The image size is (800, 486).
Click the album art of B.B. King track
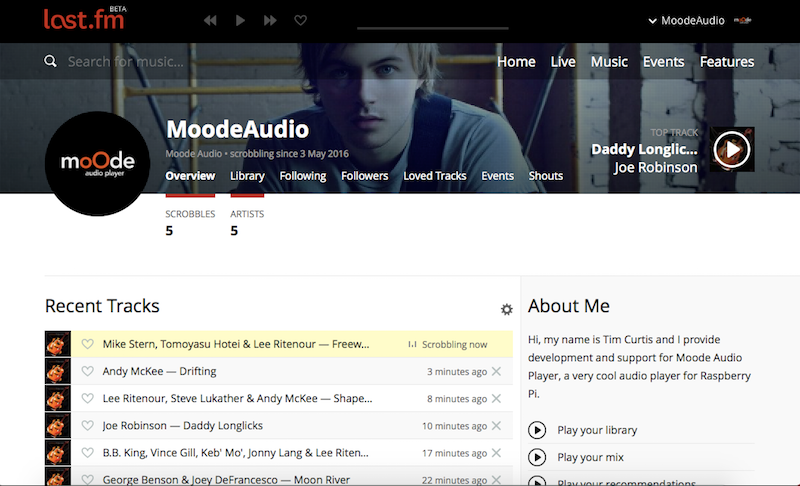58,452
